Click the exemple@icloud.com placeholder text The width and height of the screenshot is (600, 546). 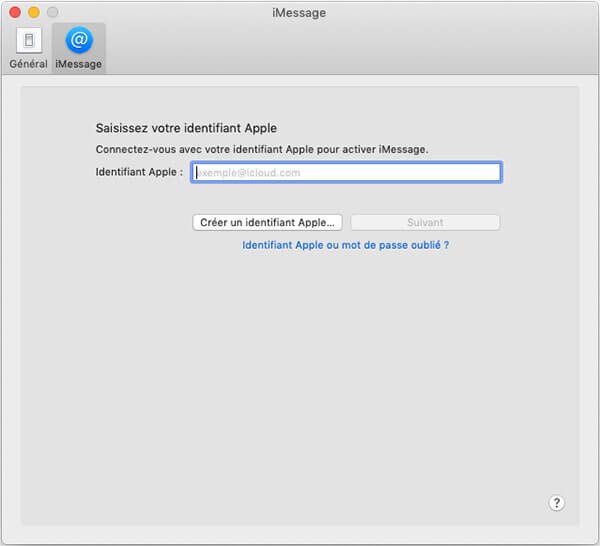(x=249, y=172)
